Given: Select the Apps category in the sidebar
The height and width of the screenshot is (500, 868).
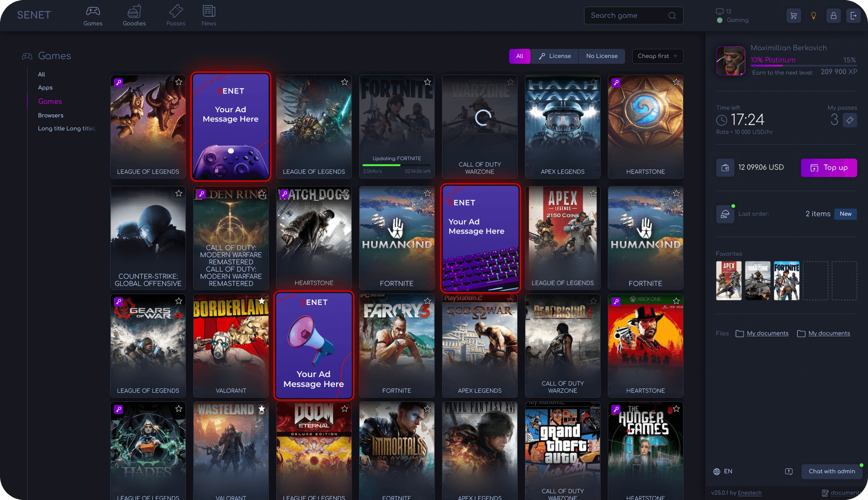Looking at the screenshot, I should (x=45, y=88).
